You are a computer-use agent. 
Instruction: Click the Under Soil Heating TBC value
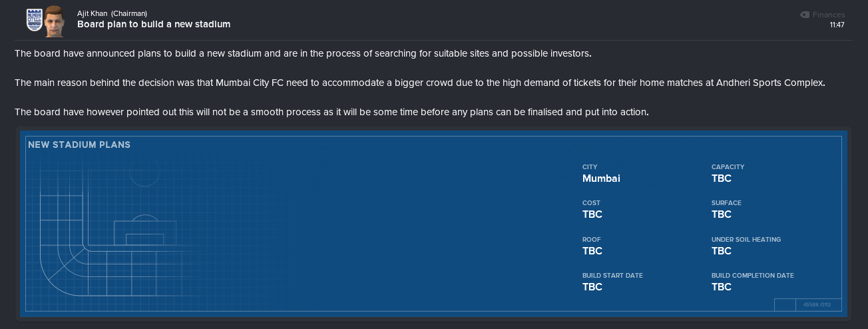[722, 251]
